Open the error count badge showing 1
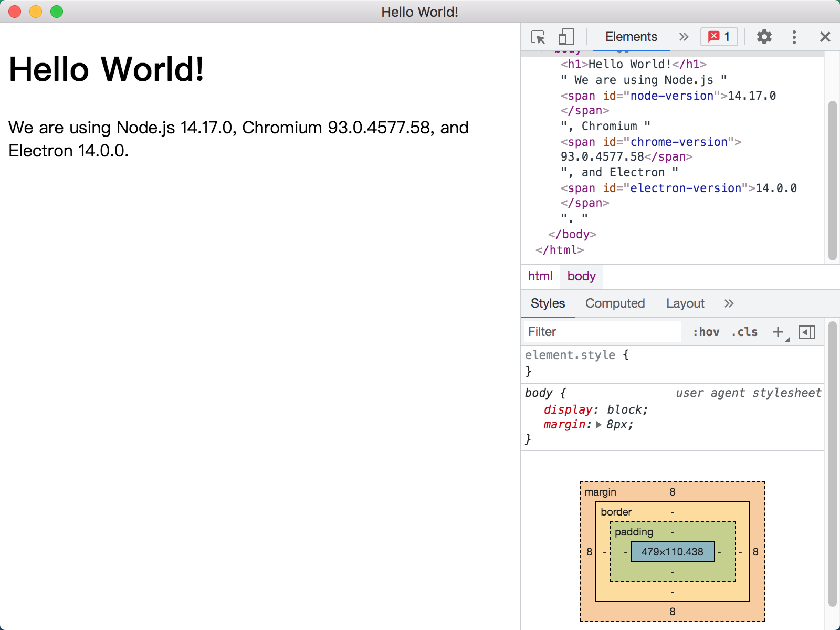Image resolution: width=840 pixels, height=630 pixels. coord(719,37)
